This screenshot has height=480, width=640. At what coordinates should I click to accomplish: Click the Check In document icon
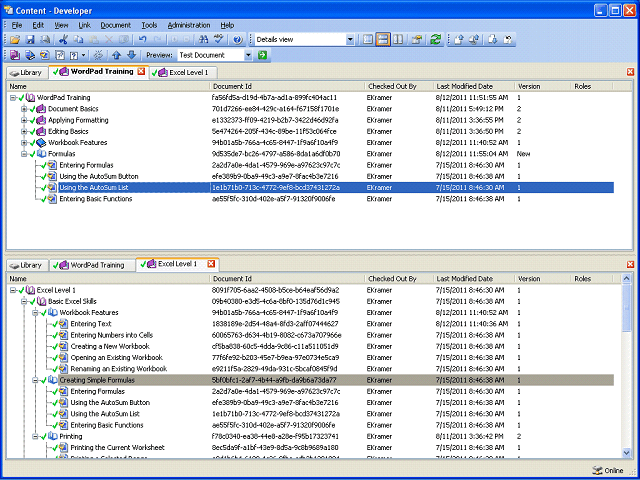click(x=459, y=40)
